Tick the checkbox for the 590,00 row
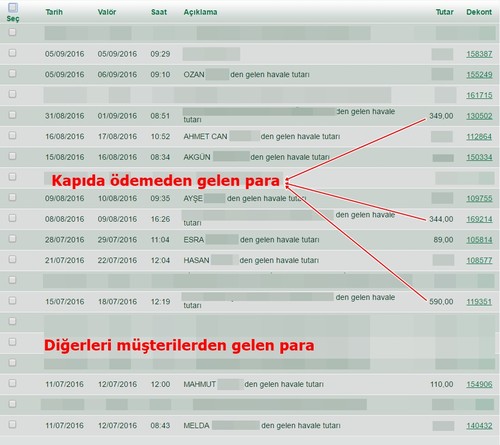The height and width of the screenshot is (445, 500). (x=12, y=300)
